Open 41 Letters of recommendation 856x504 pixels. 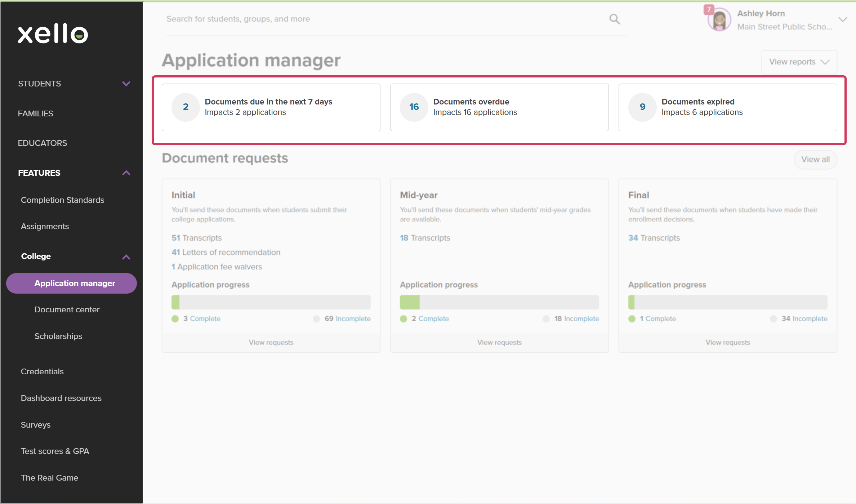[x=226, y=252]
